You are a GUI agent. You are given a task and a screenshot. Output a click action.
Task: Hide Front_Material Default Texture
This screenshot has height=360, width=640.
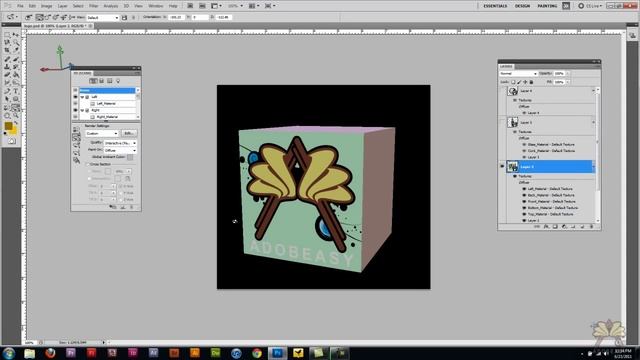tap(524, 202)
